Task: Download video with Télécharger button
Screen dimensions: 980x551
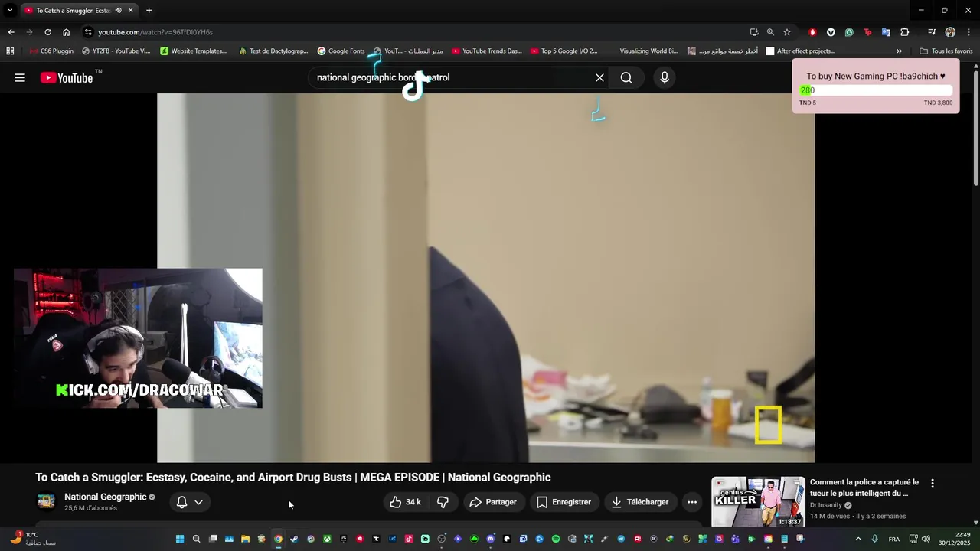Action: [x=640, y=502]
